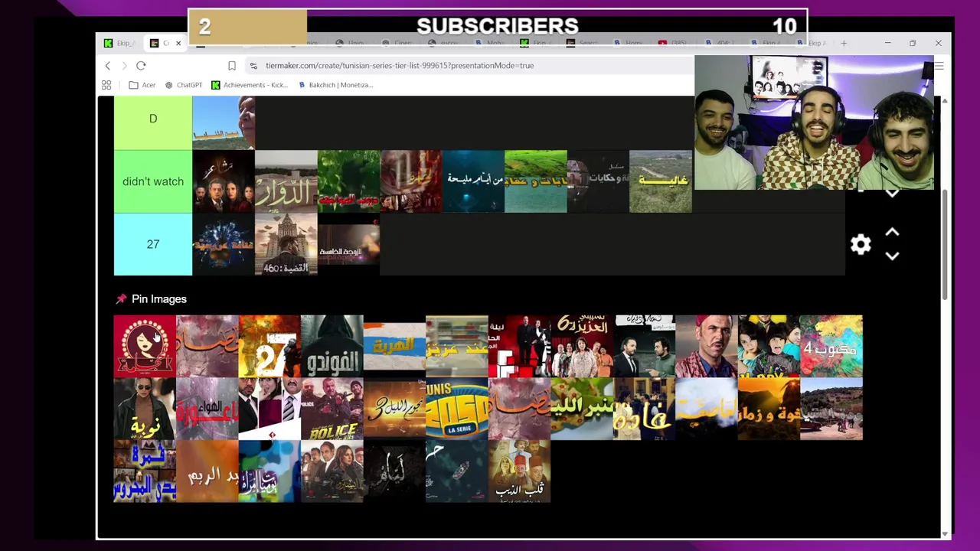
Task: Pick the POLICE poster
Action: 332,409
